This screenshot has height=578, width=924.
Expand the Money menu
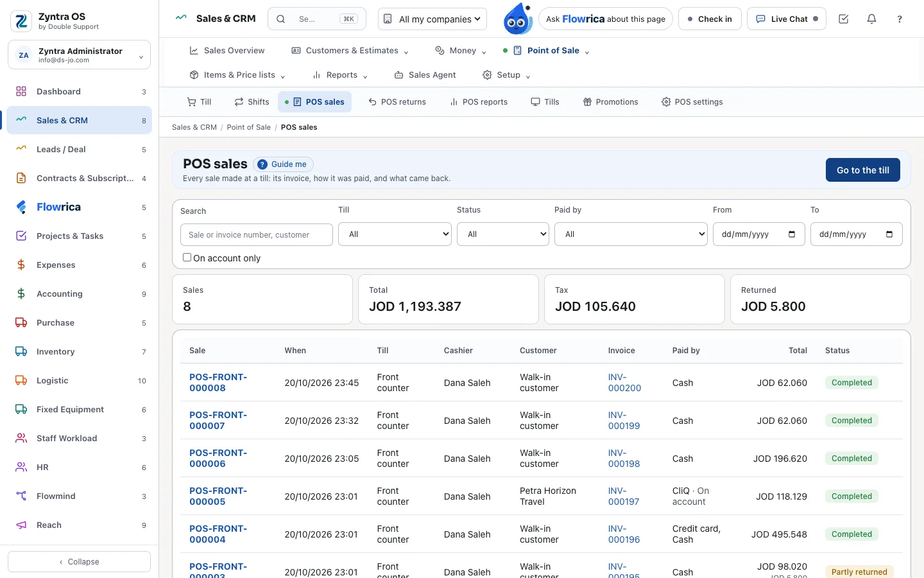tap(461, 51)
